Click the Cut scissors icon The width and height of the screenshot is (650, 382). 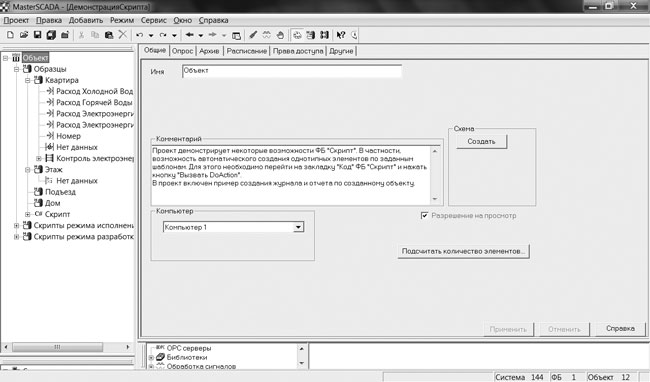point(81,35)
